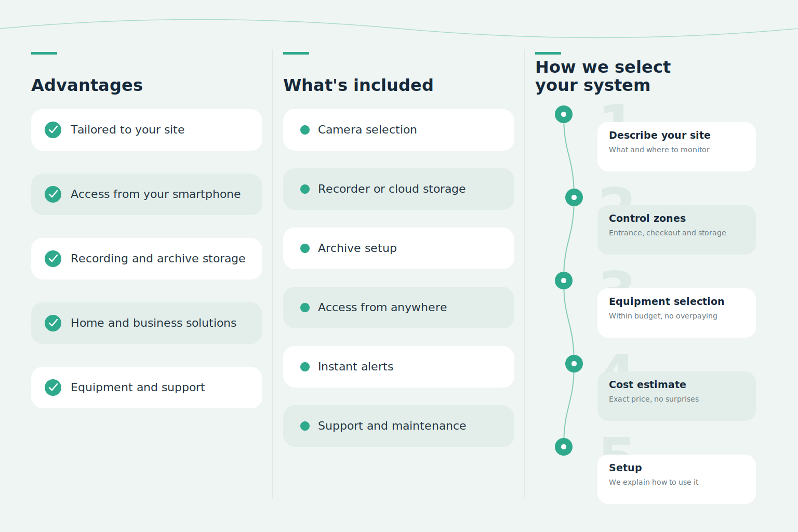The height and width of the screenshot is (532, 798).
Task: Select the timeline marker for Control zones
Action: (x=574, y=197)
